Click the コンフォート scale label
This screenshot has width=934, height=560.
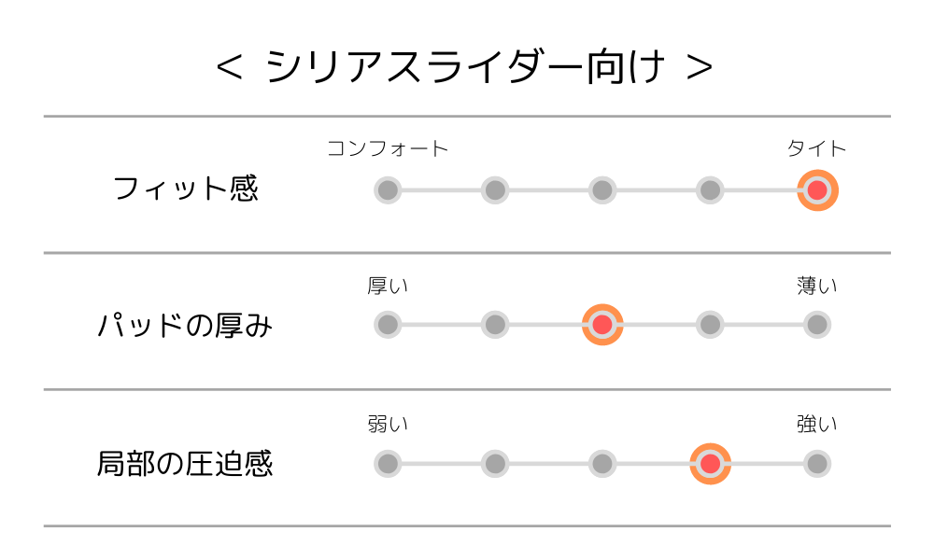388,148
